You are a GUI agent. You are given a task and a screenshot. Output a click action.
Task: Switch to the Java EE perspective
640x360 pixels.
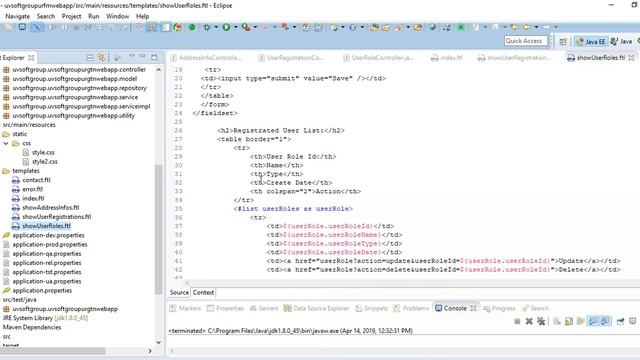pyautogui.click(x=591, y=41)
